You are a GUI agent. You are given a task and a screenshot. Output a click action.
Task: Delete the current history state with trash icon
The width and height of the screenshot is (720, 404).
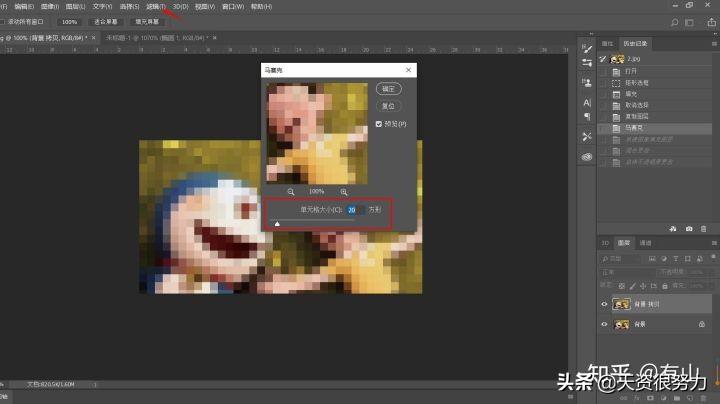coord(703,229)
